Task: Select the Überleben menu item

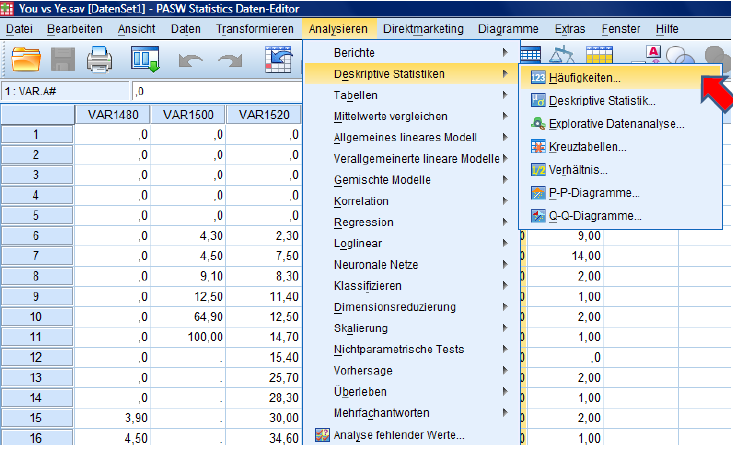Action: [x=411, y=392]
